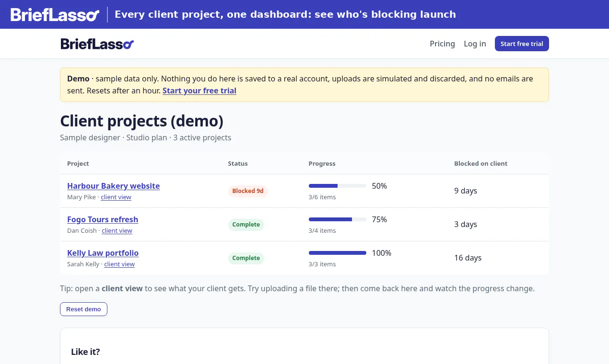609x364 pixels.
Task: Go to Log in
Action: click(x=475, y=44)
